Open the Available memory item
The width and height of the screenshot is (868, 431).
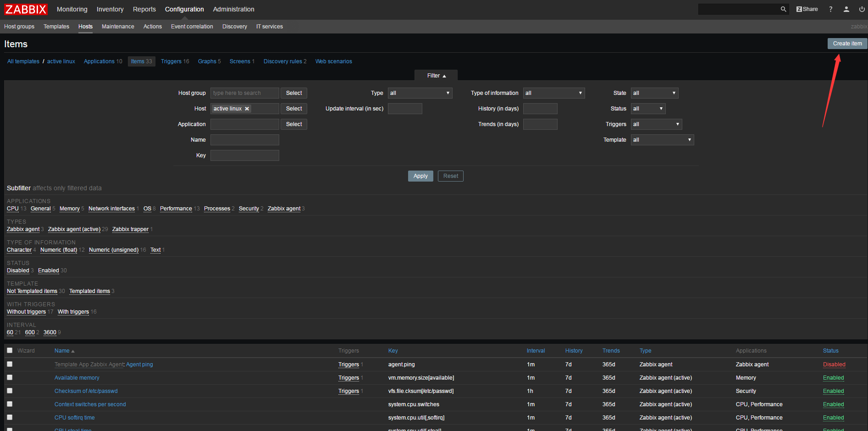77,378
